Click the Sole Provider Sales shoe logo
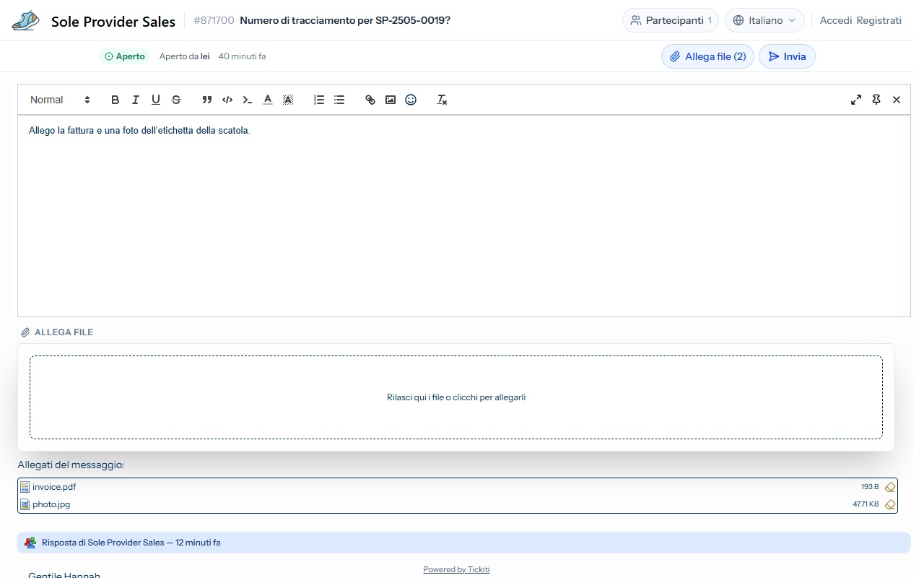The width and height of the screenshot is (924, 578). pyautogui.click(x=26, y=20)
